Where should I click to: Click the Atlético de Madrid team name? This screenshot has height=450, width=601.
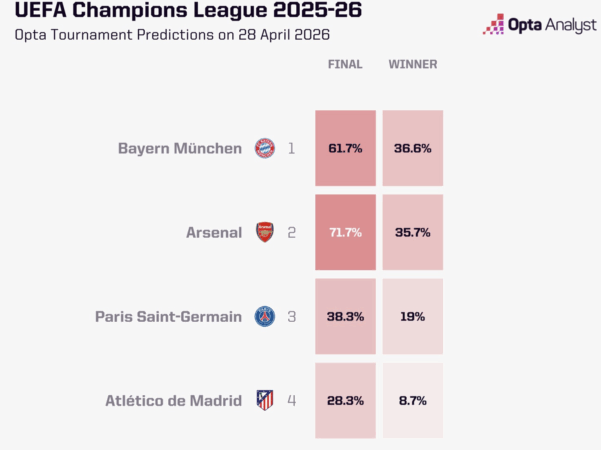click(x=174, y=400)
